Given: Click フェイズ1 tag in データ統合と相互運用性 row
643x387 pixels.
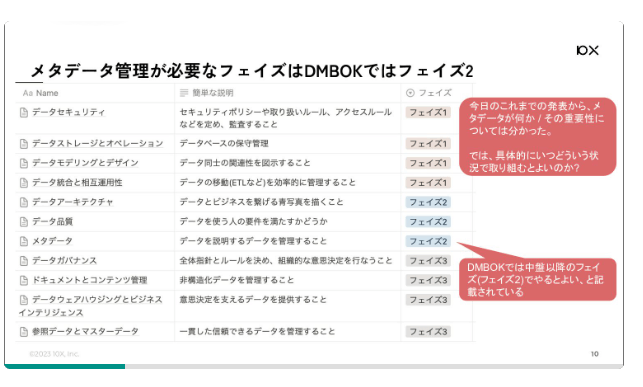Looking at the screenshot, I should click(428, 183).
